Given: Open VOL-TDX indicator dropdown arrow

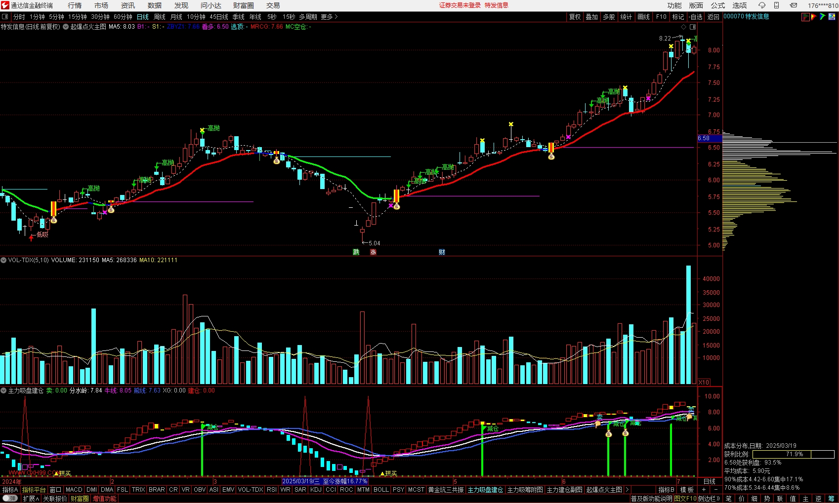Looking at the screenshot, I should point(3,260).
